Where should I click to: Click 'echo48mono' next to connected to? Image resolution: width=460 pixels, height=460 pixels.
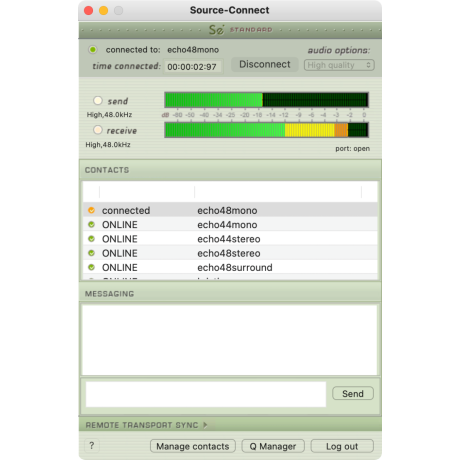click(193, 50)
